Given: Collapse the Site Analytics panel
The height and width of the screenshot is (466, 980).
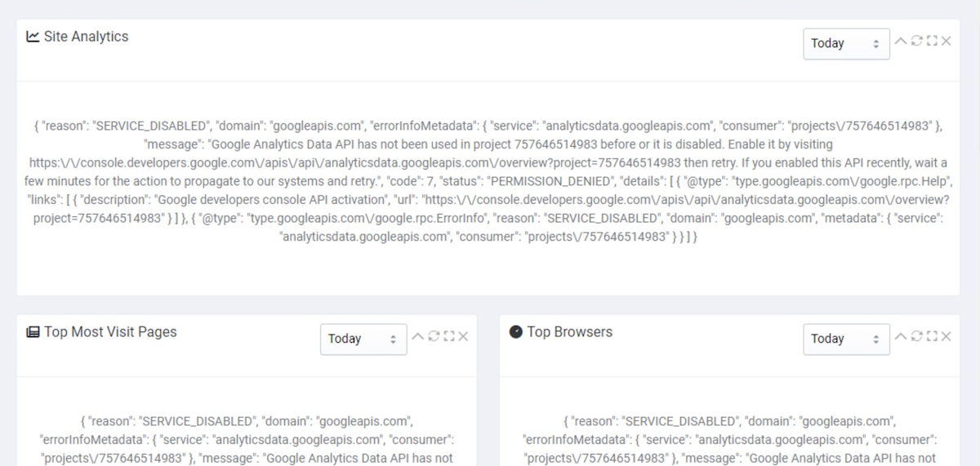Looking at the screenshot, I should [x=901, y=41].
